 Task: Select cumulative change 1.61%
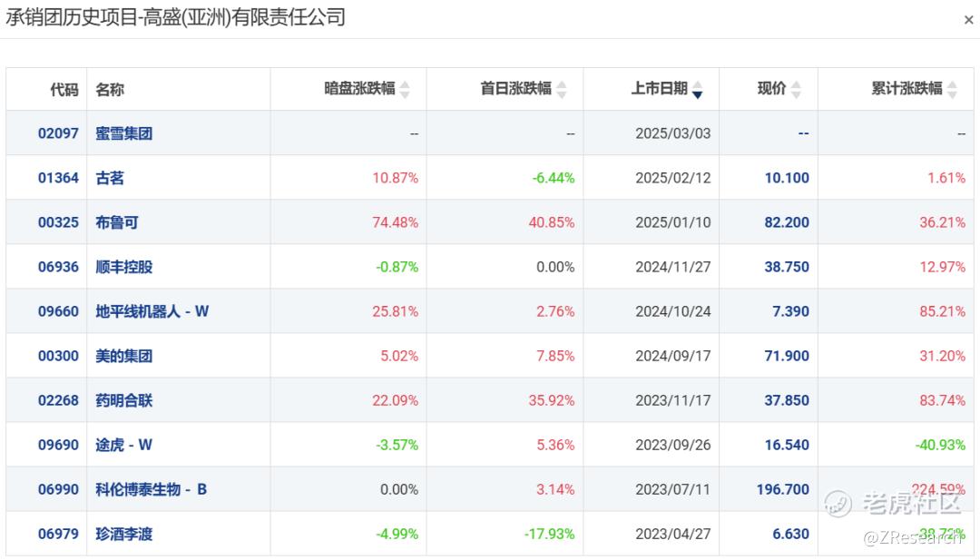946,178
